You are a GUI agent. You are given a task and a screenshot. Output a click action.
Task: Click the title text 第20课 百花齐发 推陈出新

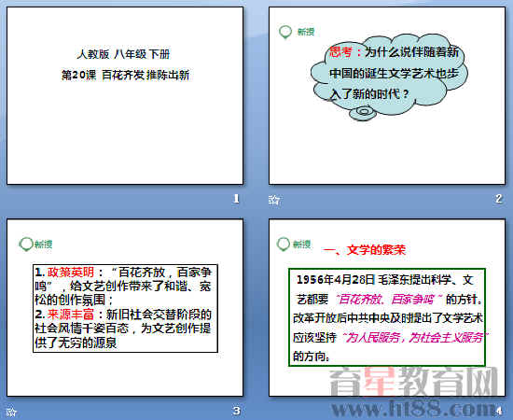(125, 75)
